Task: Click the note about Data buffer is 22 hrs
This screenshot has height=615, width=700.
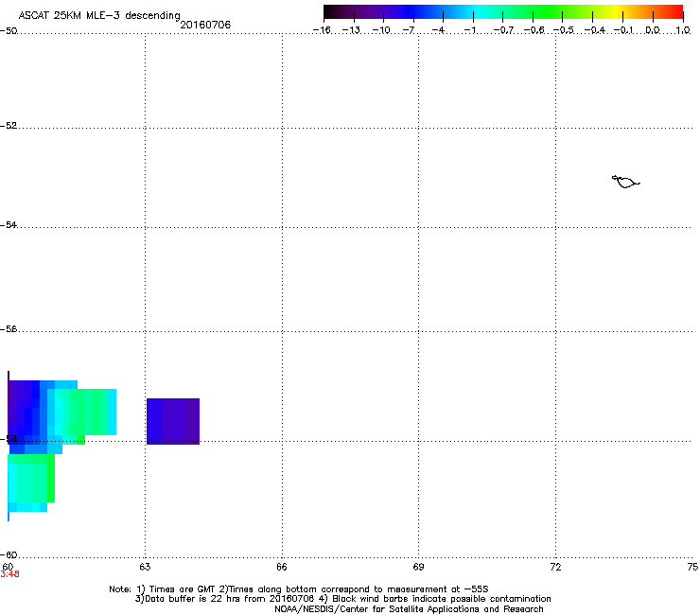Action: (342, 599)
